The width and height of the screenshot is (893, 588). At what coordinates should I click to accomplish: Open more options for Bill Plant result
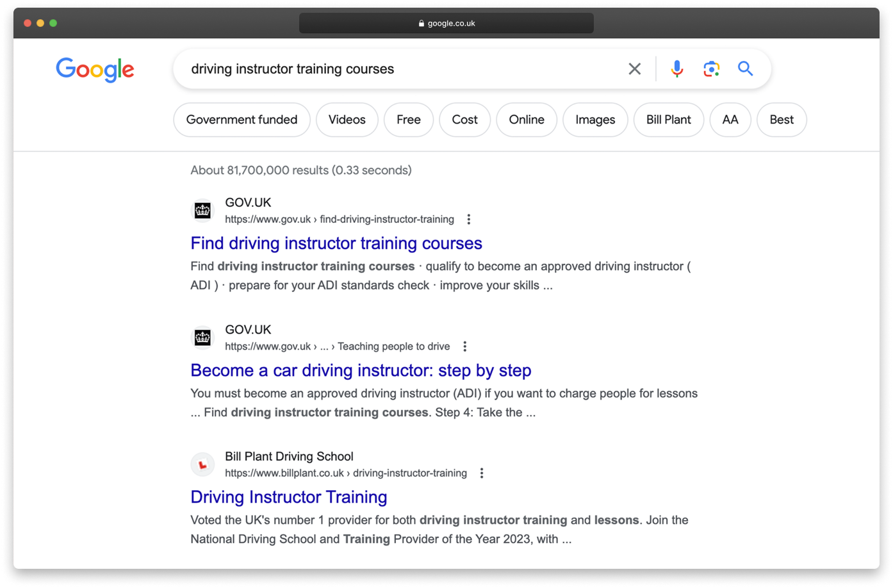(x=482, y=473)
